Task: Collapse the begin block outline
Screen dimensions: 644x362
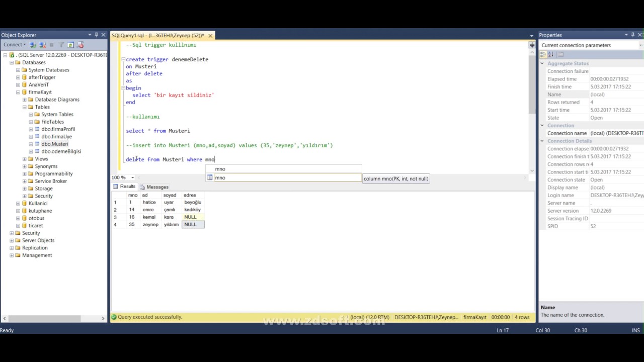Action: pos(123,88)
